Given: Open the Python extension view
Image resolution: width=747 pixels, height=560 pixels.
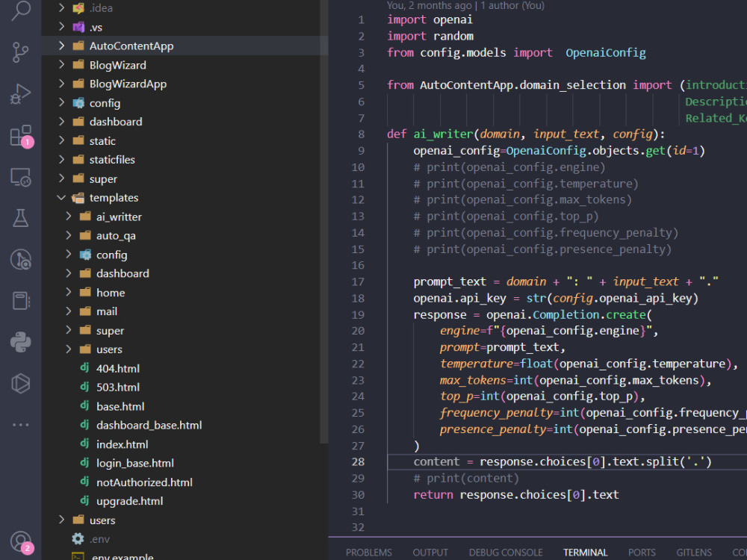Looking at the screenshot, I should coord(20,342).
